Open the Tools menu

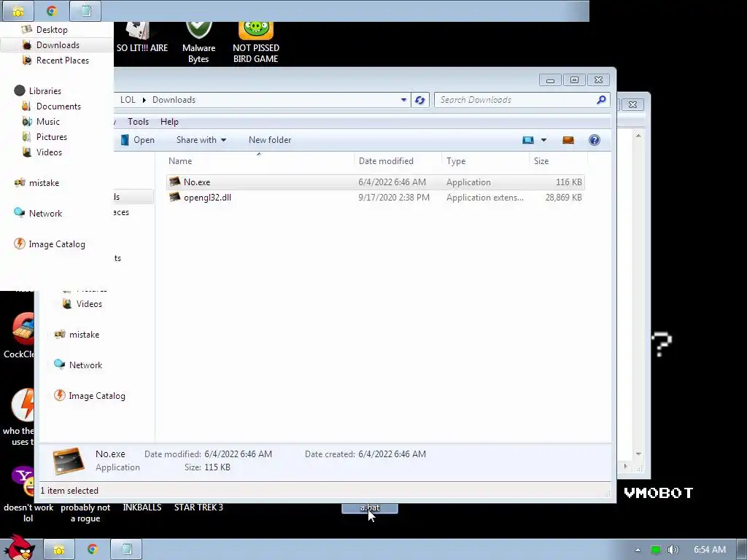click(x=138, y=122)
